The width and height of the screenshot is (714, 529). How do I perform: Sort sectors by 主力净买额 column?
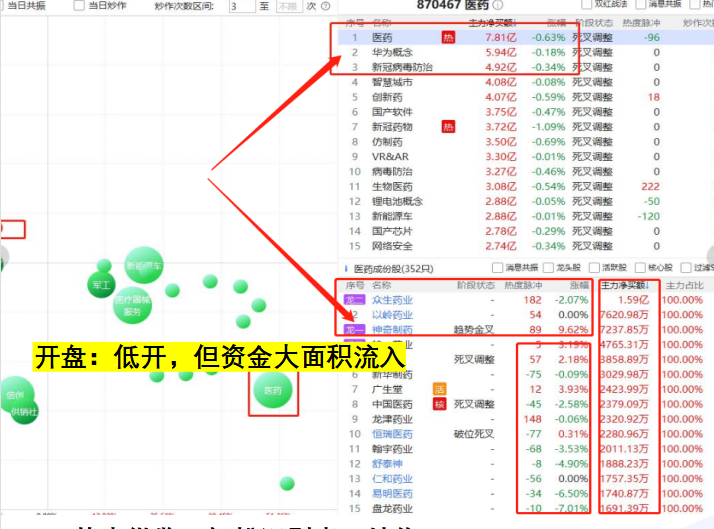pos(492,23)
